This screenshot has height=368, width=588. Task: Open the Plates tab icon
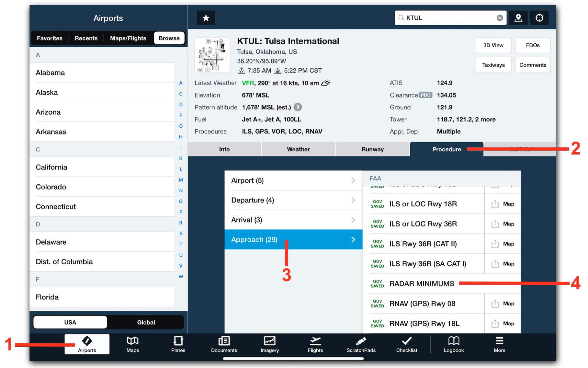coord(178,344)
